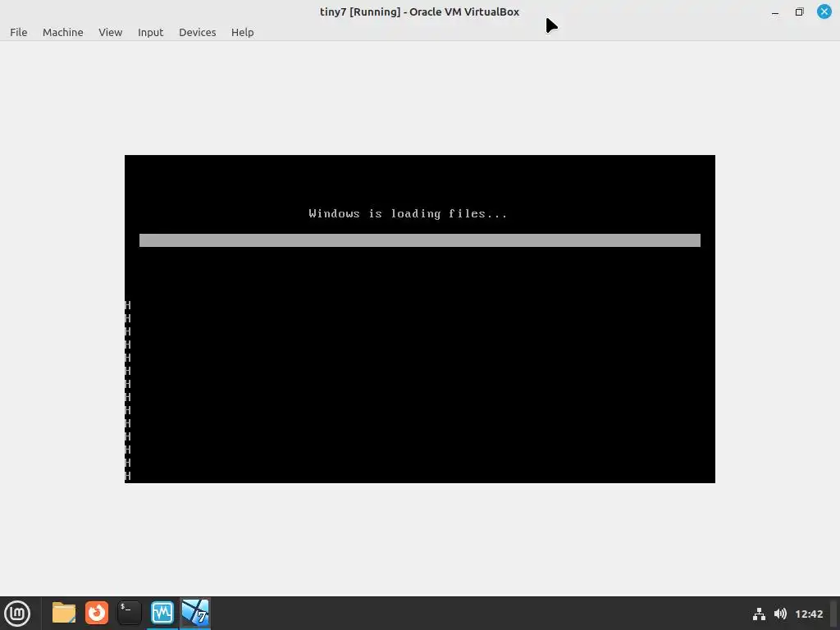The width and height of the screenshot is (840, 630).
Task: Click the Windows loading progress bar
Action: (x=419, y=240)
